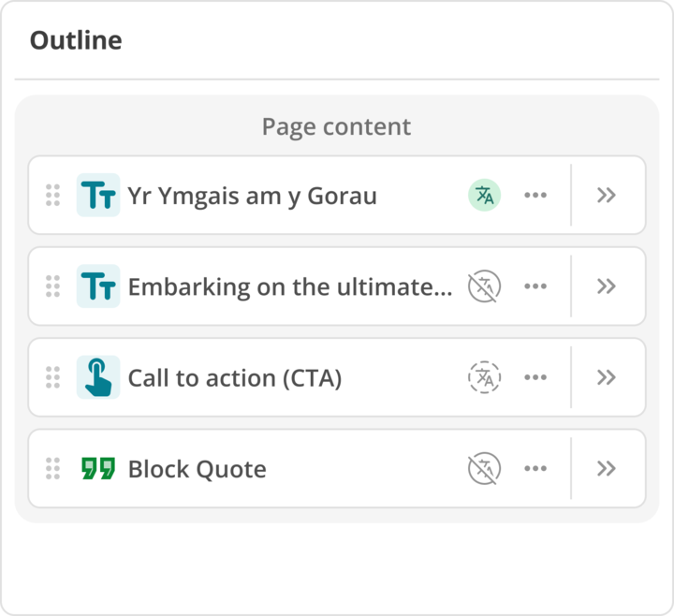Expand the Yr Ymgais am y Gorau block

click(607, 195)
